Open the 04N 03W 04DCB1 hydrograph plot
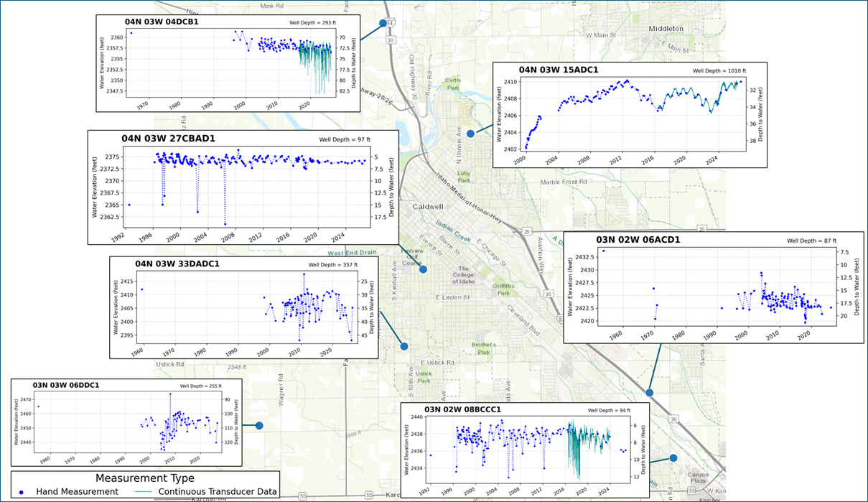The image size is (868, 502). [228, 63]
